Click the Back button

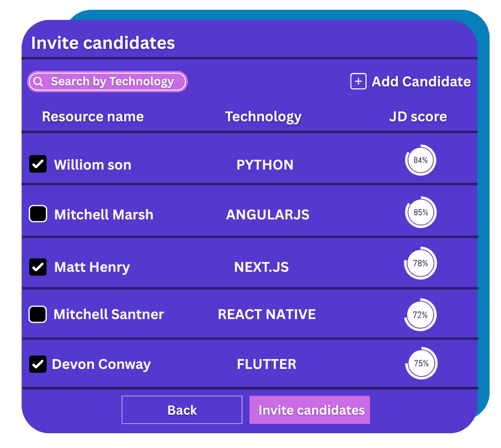click(182, 410)
